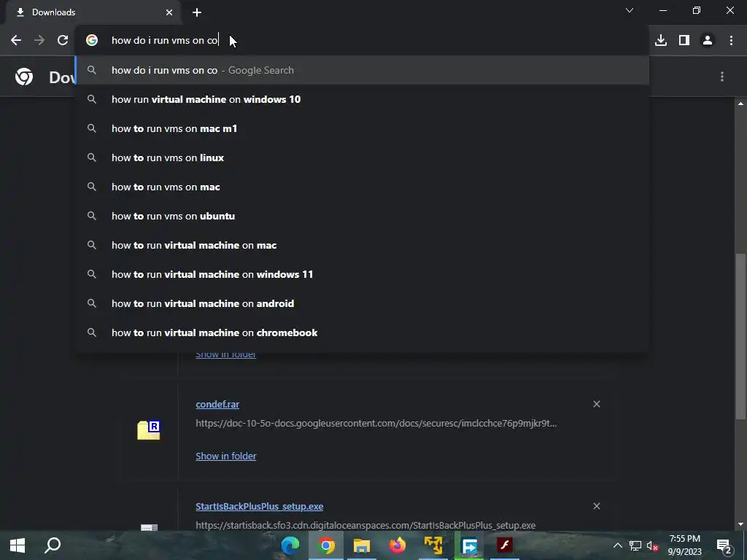Click the condef.rar file icon

coord(149,430)
